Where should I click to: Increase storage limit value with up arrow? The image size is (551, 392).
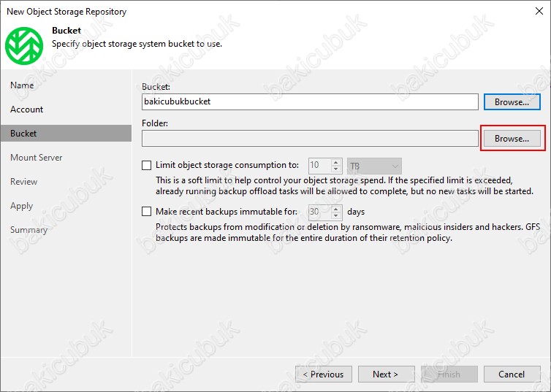pos(336,162)
